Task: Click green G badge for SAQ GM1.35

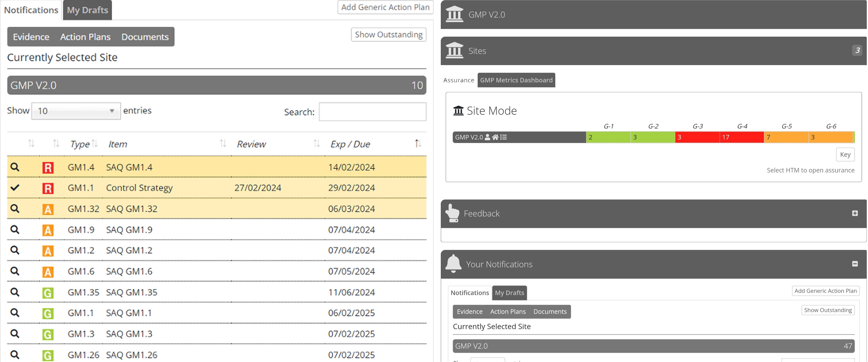Action: click(47, 292)
